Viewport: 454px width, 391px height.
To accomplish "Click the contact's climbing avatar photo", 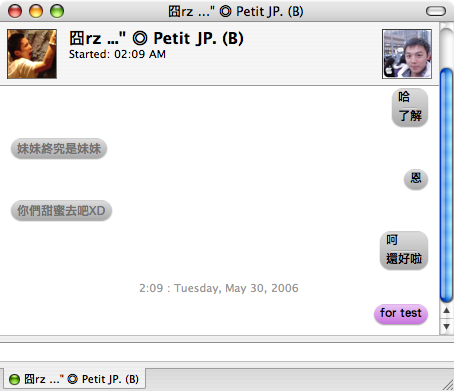I will [32, 54].
